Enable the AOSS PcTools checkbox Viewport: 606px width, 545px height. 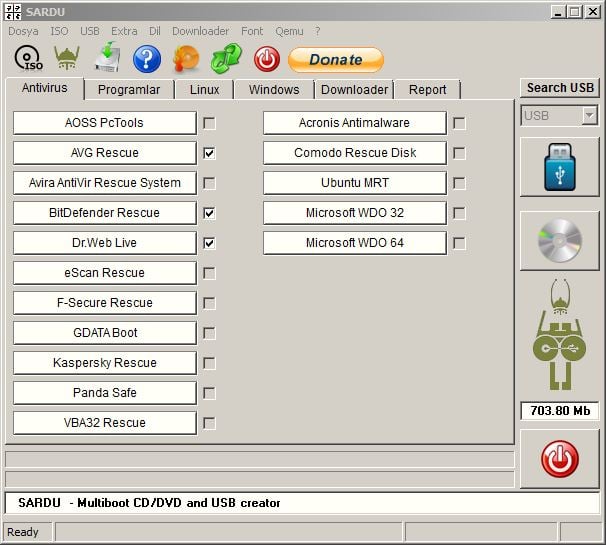tap(209, 123)
